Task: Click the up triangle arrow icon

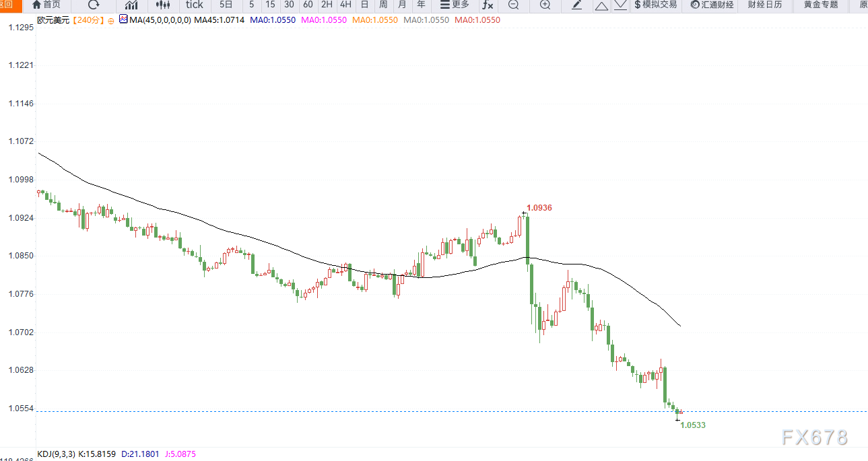Action: pyautogui.click(x=601, y=5)
